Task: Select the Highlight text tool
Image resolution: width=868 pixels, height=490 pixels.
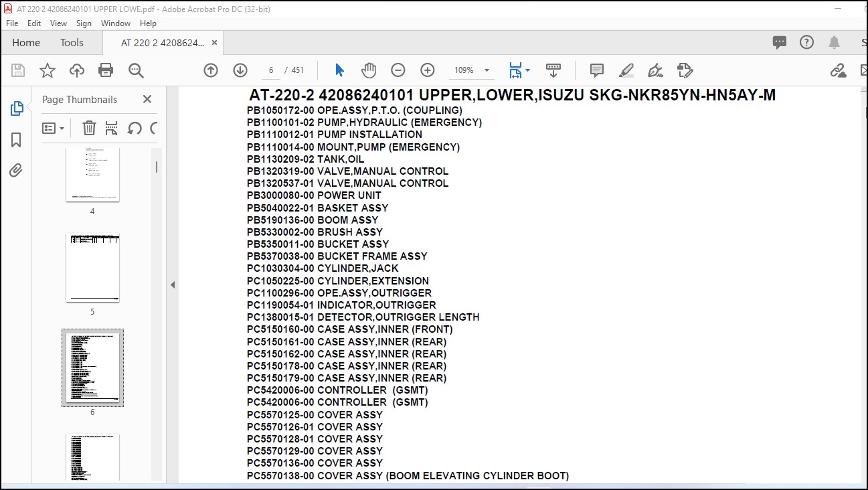Action: coord(626,70)
